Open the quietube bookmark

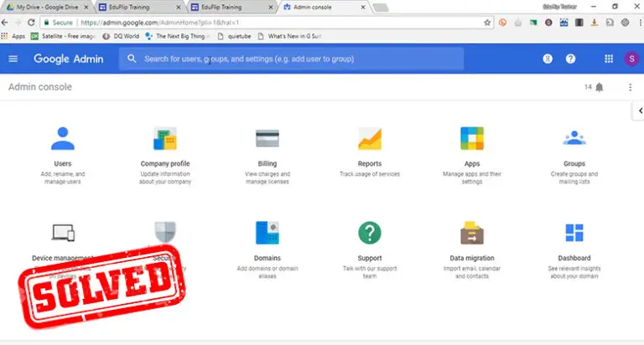click(234, 36)
